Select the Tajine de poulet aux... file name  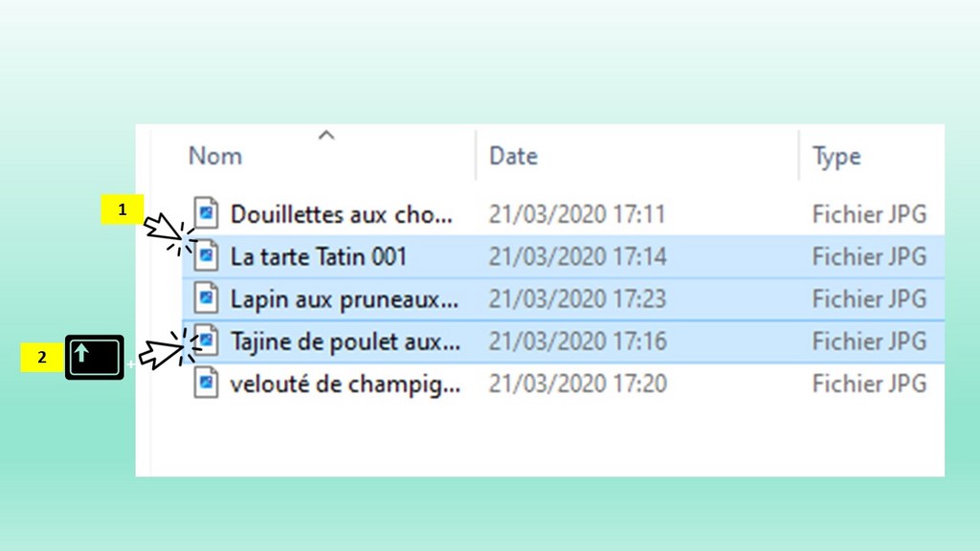(x=345, y=341)
